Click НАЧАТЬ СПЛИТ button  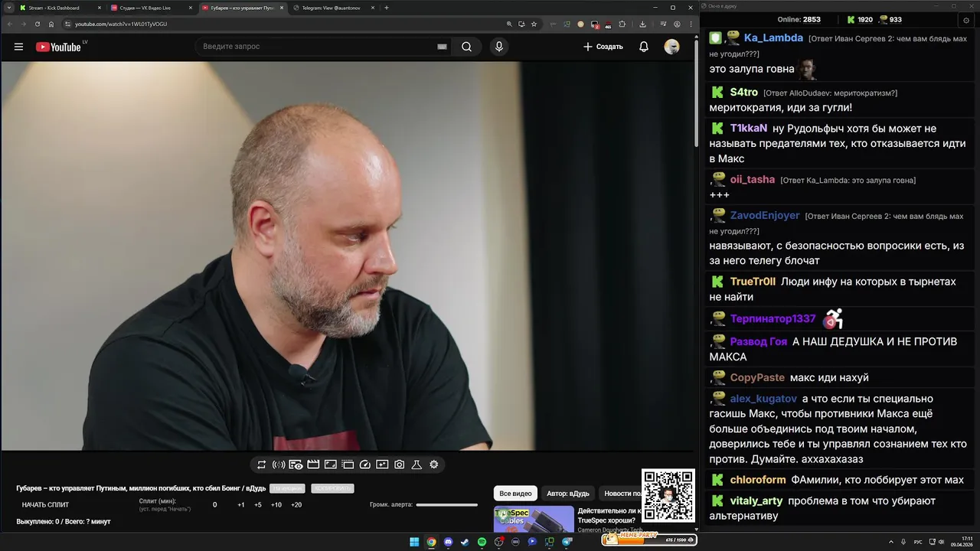45,505
